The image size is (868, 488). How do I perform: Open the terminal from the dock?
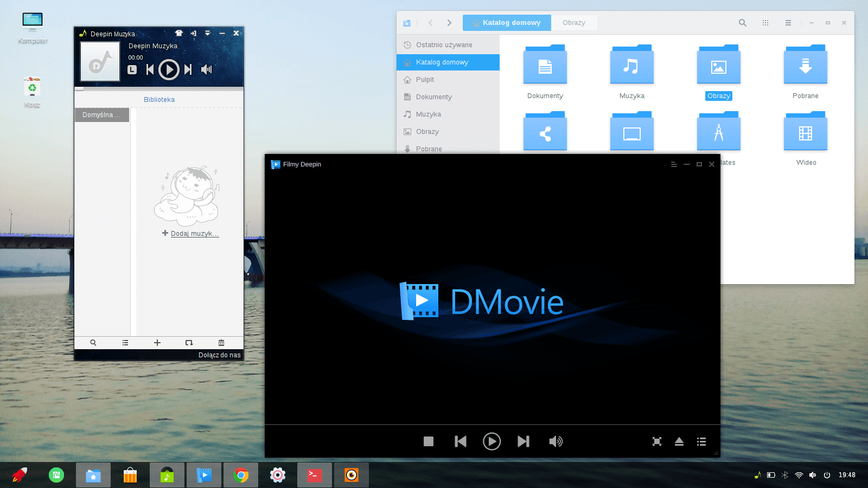315,475
